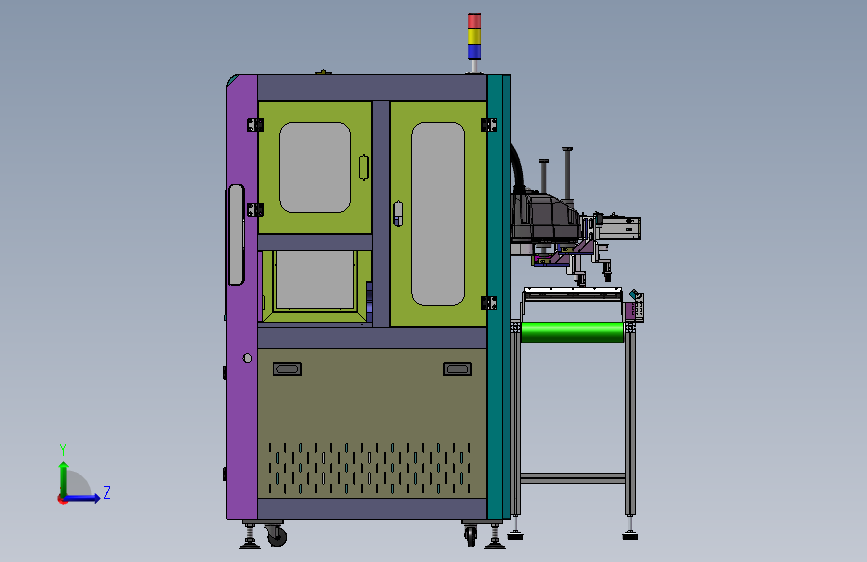Select the upper-left green door's window
867x562 pixels.
(x=315, y=167)
